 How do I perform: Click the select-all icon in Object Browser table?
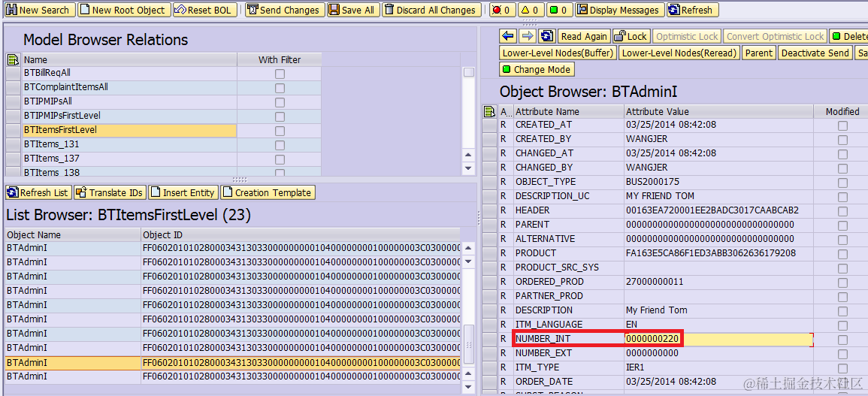[x=490, y=111]
